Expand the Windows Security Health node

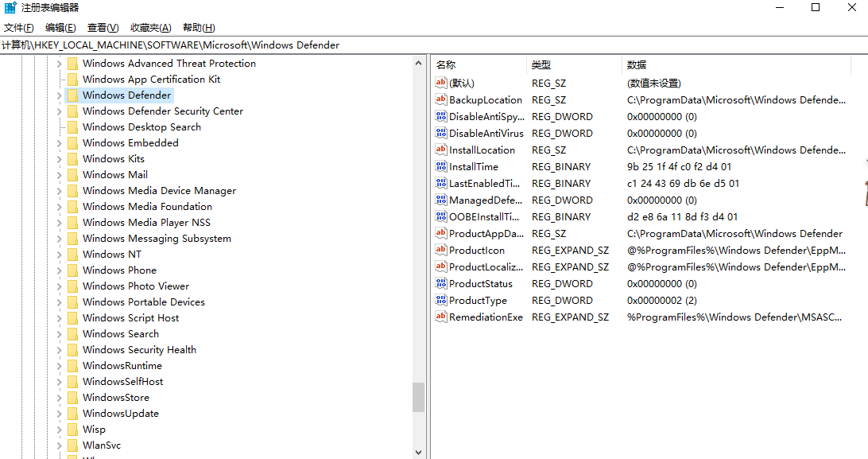click(60, 350)
